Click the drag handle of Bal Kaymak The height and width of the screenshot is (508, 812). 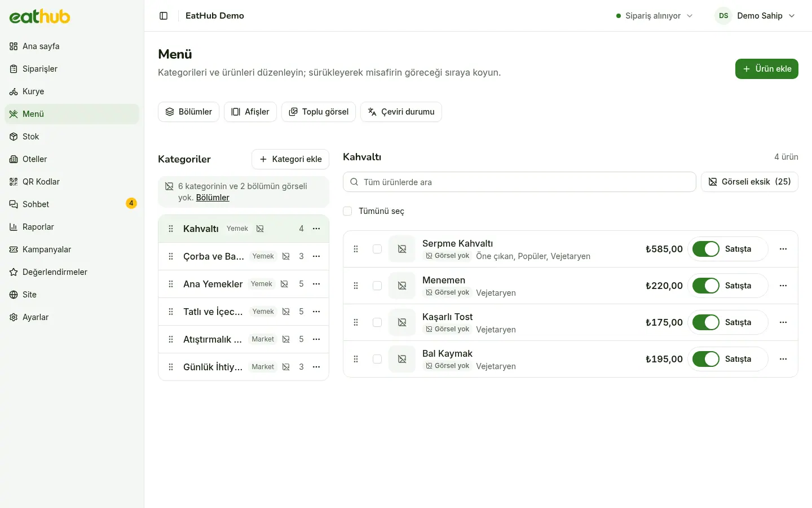pyautogui.click(x=356, y=359)
